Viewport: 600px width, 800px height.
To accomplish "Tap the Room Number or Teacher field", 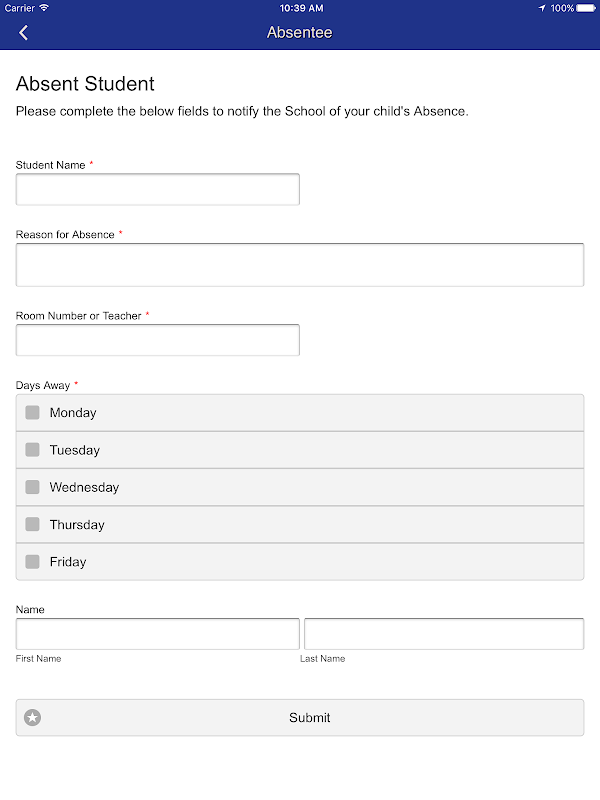I will pos(158,340).
